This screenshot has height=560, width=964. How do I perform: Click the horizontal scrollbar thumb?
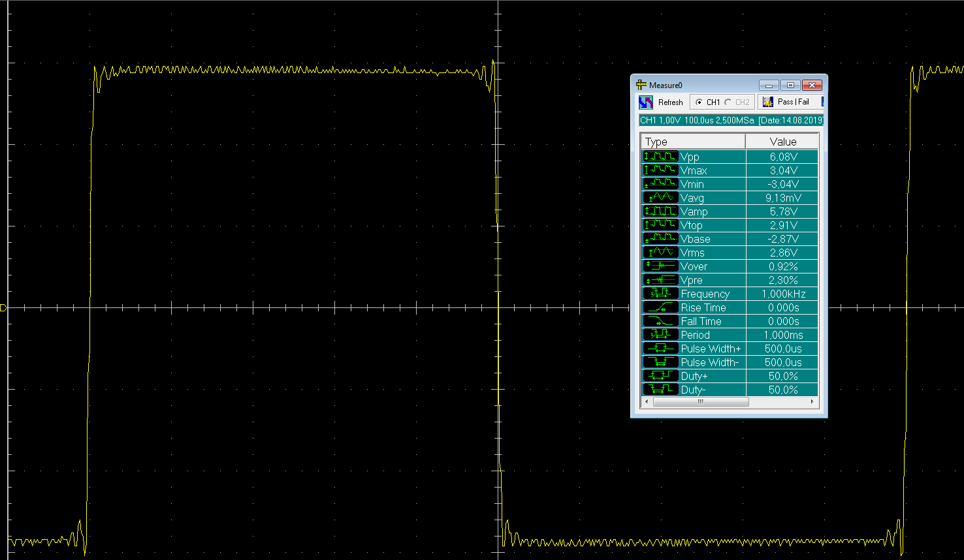[x=700, y=402]
